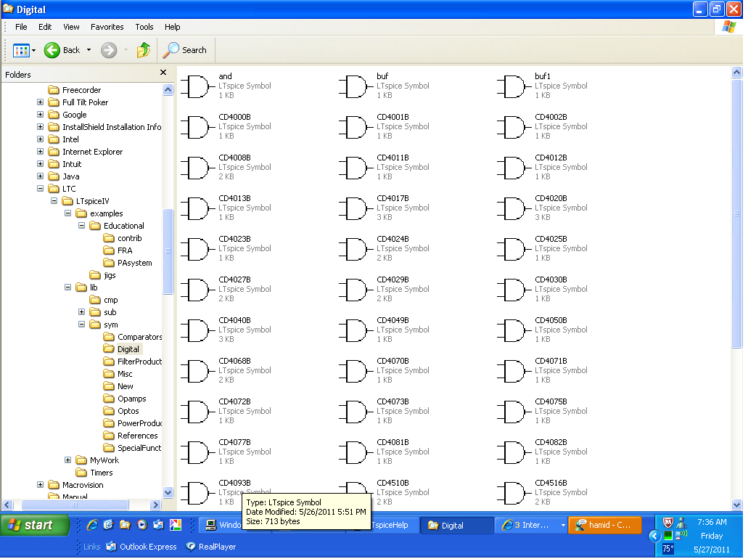This screenshot has width=756, height=559.
Task: Go up one folder level
Action: (x=143, y=50)
